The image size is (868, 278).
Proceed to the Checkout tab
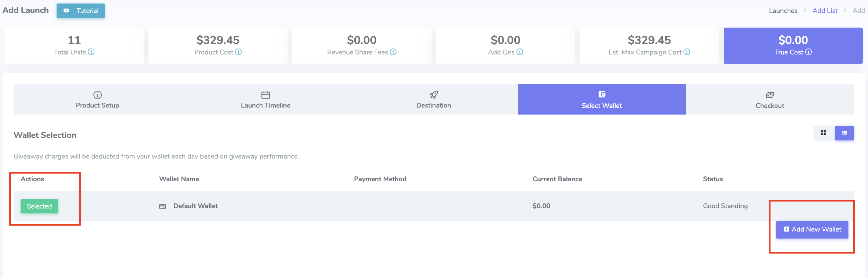click(770, 100)
